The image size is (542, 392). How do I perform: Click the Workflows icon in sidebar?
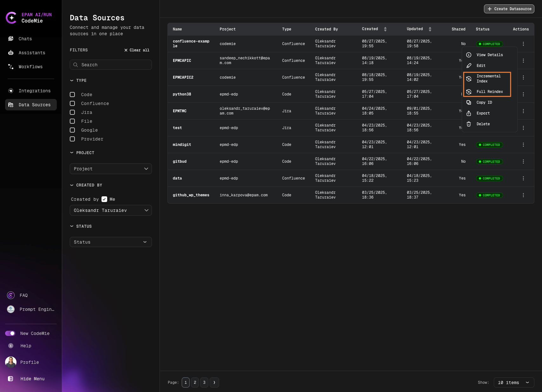[x=11, y=67]
